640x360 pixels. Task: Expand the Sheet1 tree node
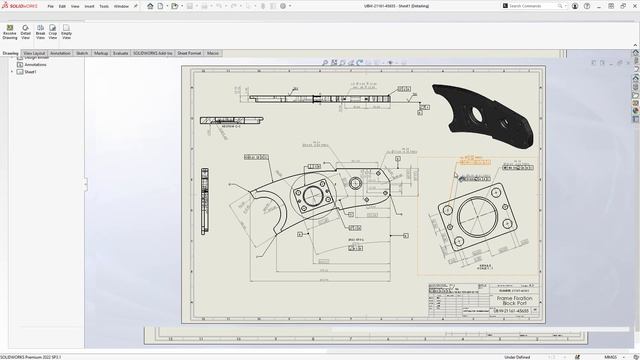[12, 72]
